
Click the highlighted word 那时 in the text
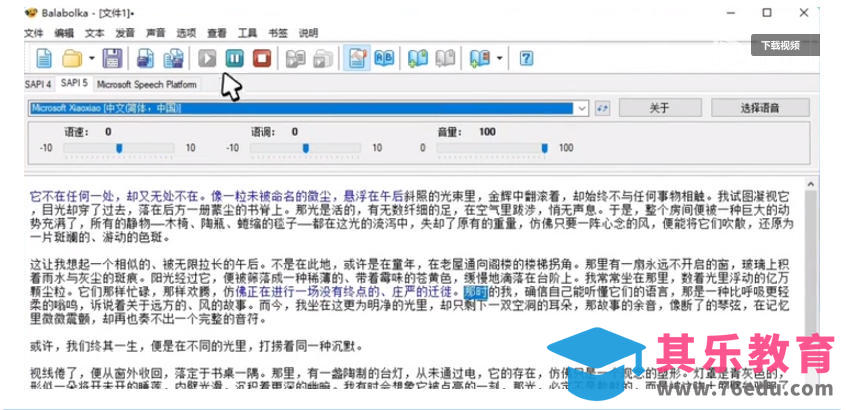point(476,292)
